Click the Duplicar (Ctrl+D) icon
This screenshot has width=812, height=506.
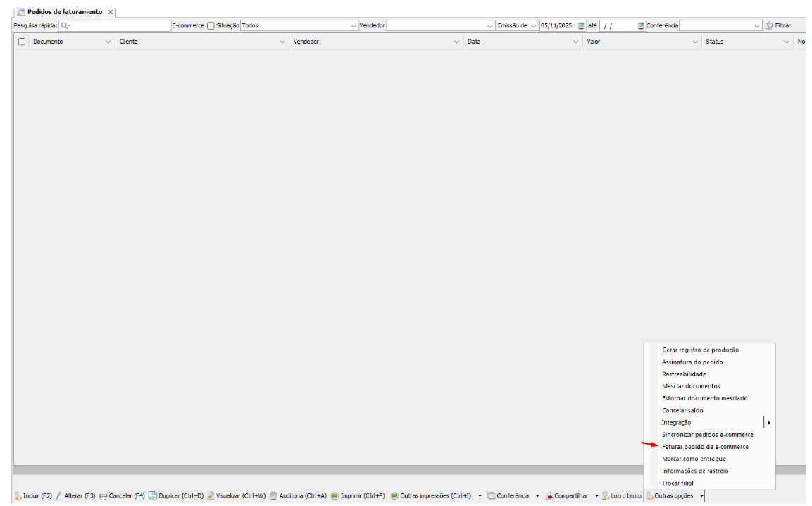[152, 496]
